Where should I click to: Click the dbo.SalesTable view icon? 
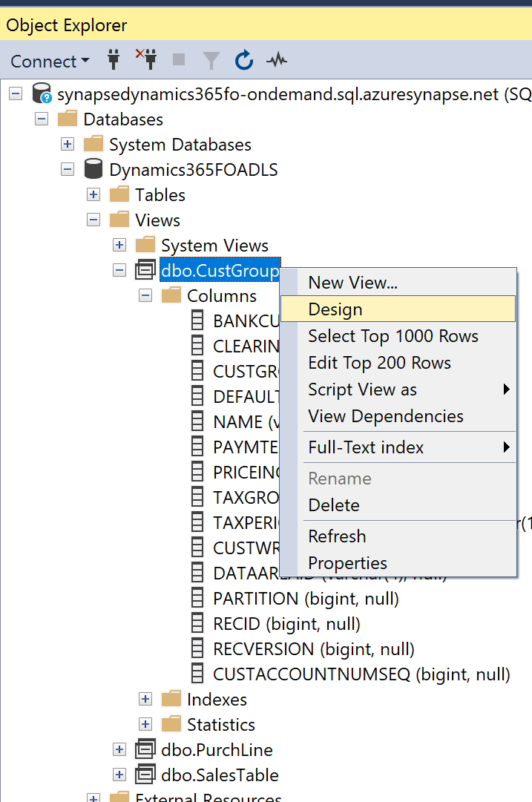pos(145,775)
